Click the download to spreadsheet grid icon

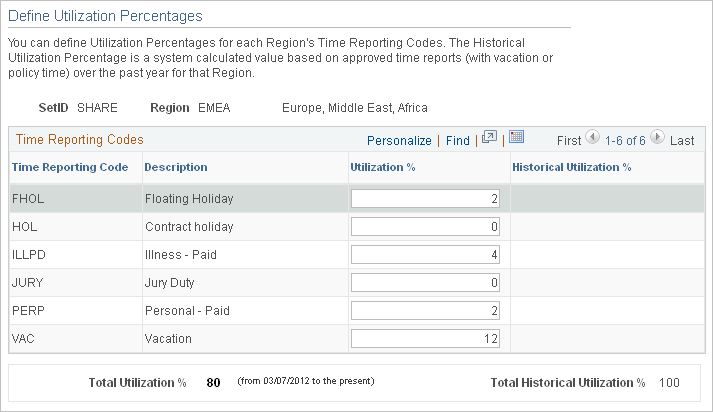pos(516,138)
